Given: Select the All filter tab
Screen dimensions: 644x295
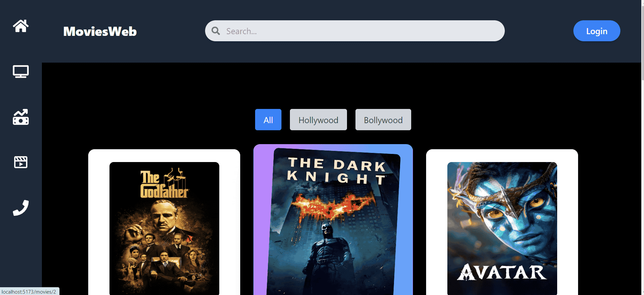Looking at the screenshot, I should (x=268, y=120).
